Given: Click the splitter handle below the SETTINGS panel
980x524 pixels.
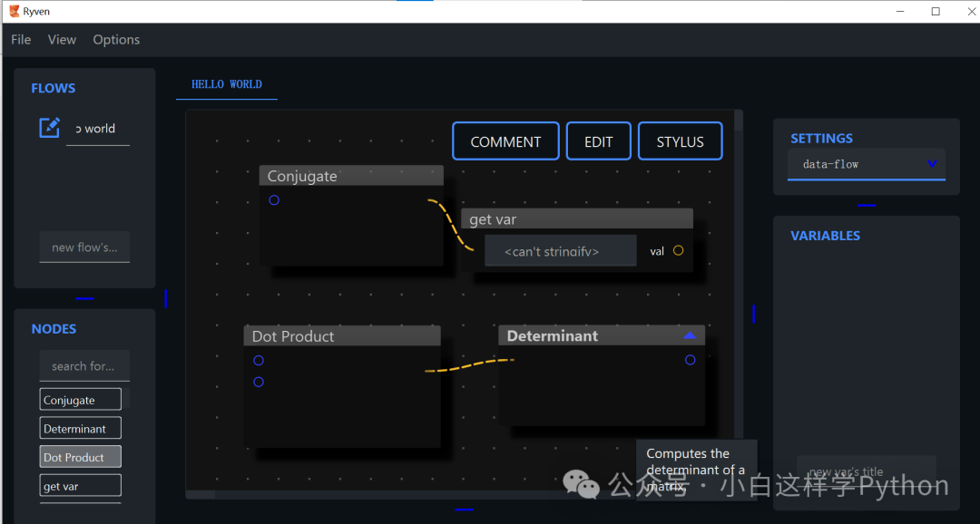Looking at the screenshot, I should tap(867, 205).
